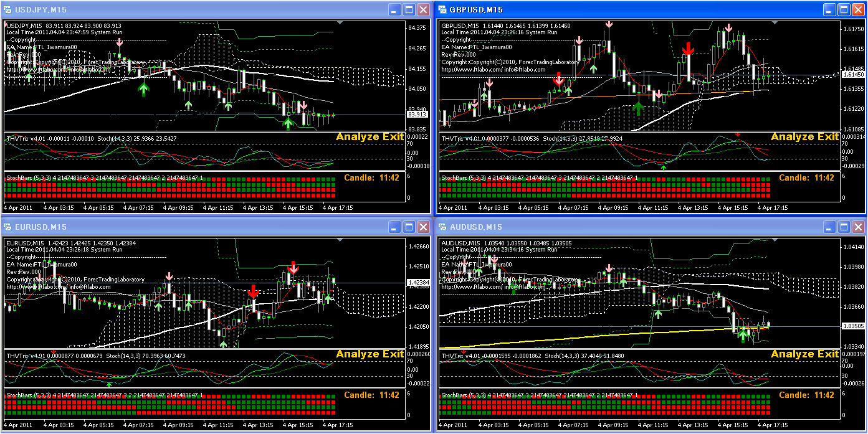Click the 1.42660 price axis value
This screenshot has height=434, width=868.
tap(417, 247)
